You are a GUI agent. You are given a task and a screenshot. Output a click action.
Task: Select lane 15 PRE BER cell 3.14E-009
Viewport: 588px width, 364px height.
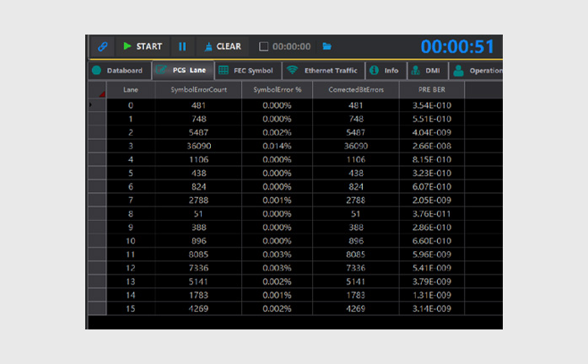pyautogui.click(x=432, y=308)
